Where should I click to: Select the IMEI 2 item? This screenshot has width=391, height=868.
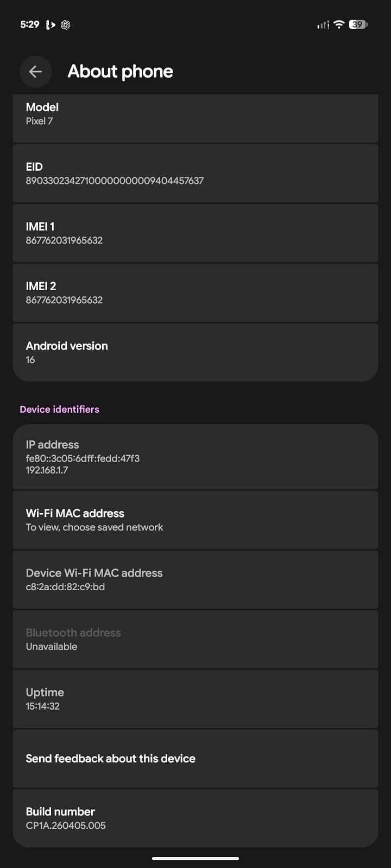point(195,293)
